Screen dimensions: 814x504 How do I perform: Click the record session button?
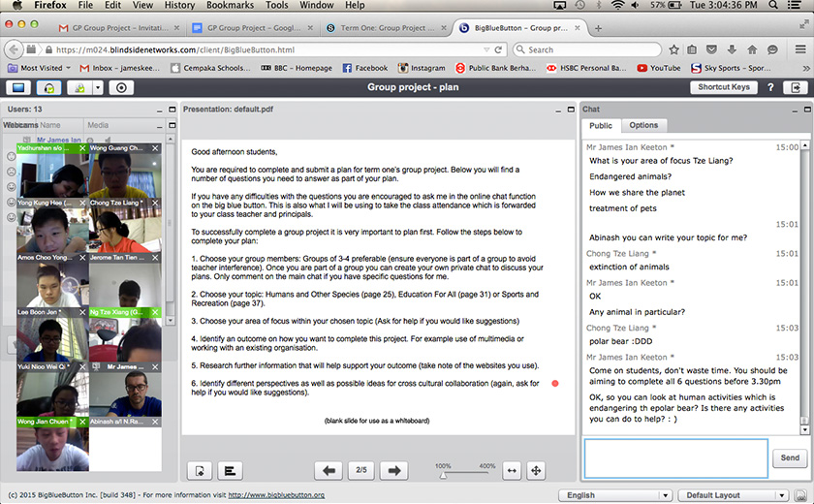[121, 88]
